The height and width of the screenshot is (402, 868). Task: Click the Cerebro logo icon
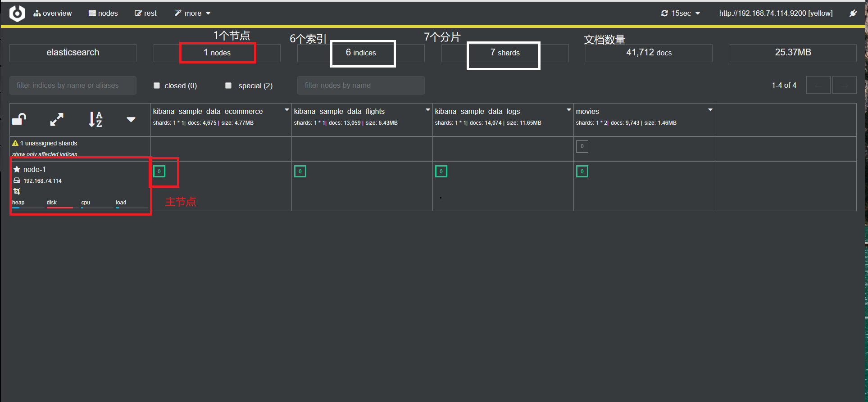[17, 13]
